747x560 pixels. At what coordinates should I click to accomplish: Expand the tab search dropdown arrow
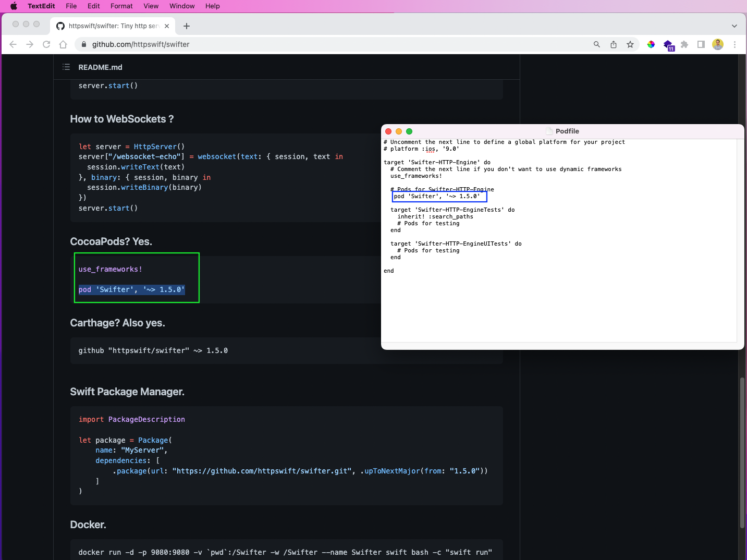(734, 26)
